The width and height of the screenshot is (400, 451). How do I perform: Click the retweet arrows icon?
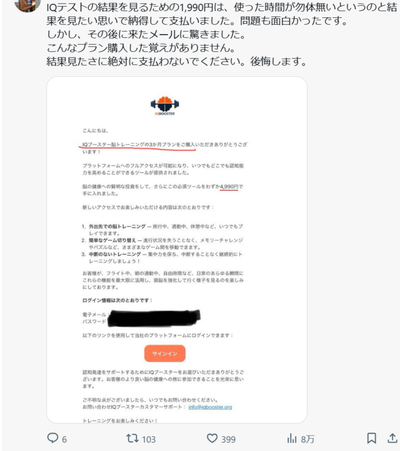[x=132, y=438]
